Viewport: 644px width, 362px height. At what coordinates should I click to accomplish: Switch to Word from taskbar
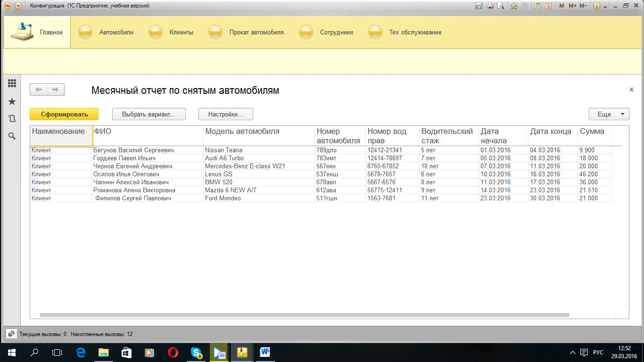[x=265, y=352]
